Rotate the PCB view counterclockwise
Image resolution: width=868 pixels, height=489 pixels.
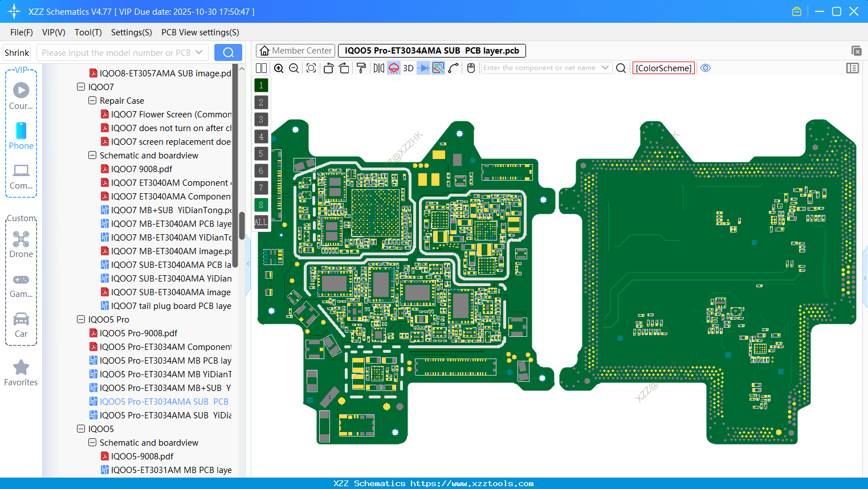[x=328, y=68]
